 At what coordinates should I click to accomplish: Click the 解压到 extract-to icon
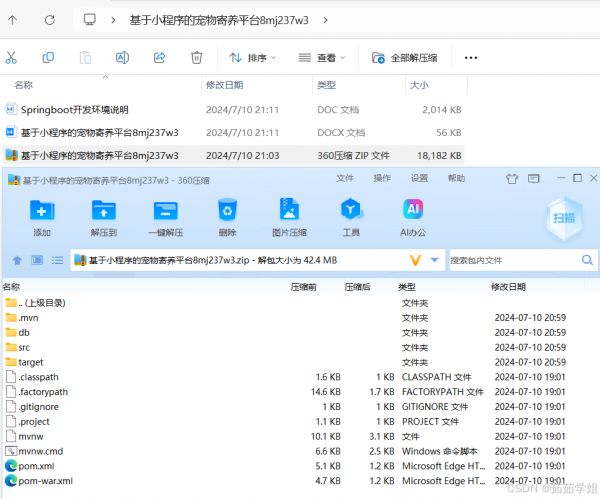point(104,217)
